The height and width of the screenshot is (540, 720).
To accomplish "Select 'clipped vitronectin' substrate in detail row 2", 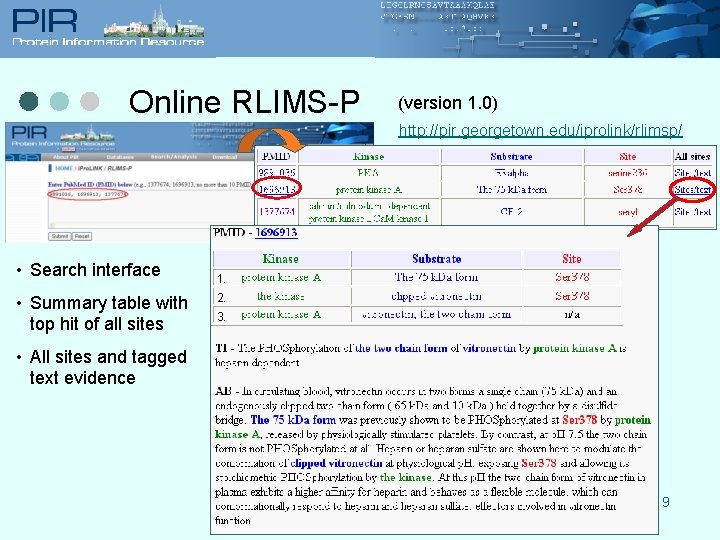I will coord(436,296).
